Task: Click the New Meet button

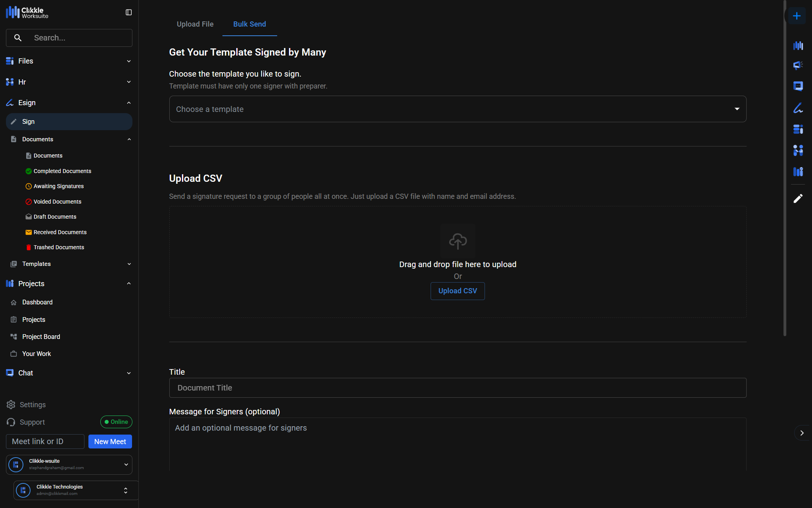Action: tap(110, 441)
